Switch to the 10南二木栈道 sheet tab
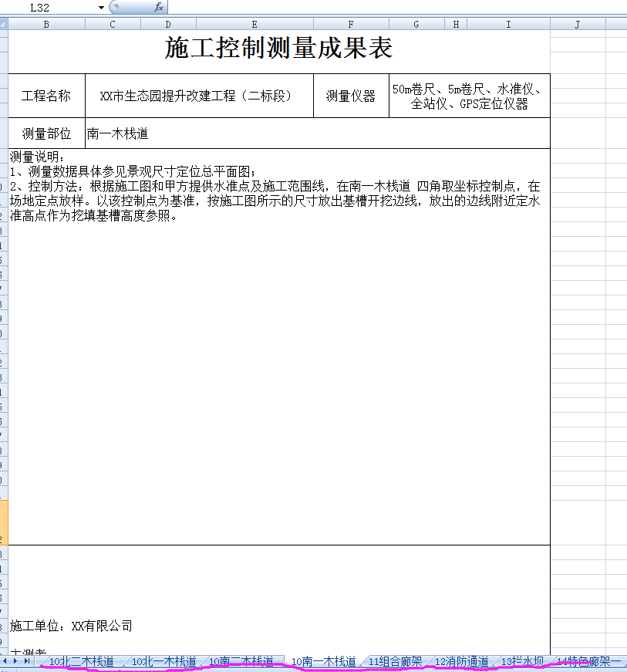This screenshot has height=672, width=627. 241,661
